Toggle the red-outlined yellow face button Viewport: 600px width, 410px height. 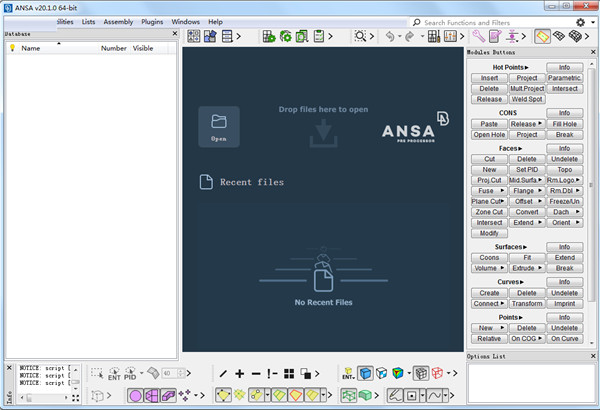[x=295, y=395]
